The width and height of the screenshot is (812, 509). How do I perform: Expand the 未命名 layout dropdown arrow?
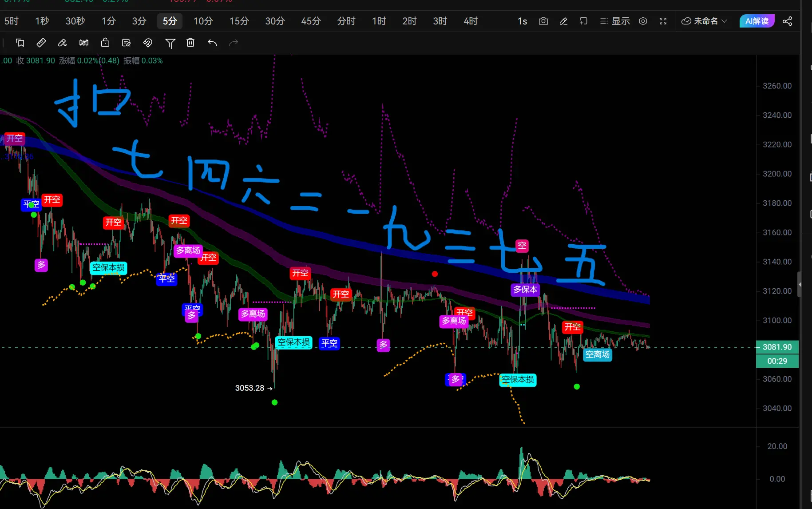click(x=725, y=21)
